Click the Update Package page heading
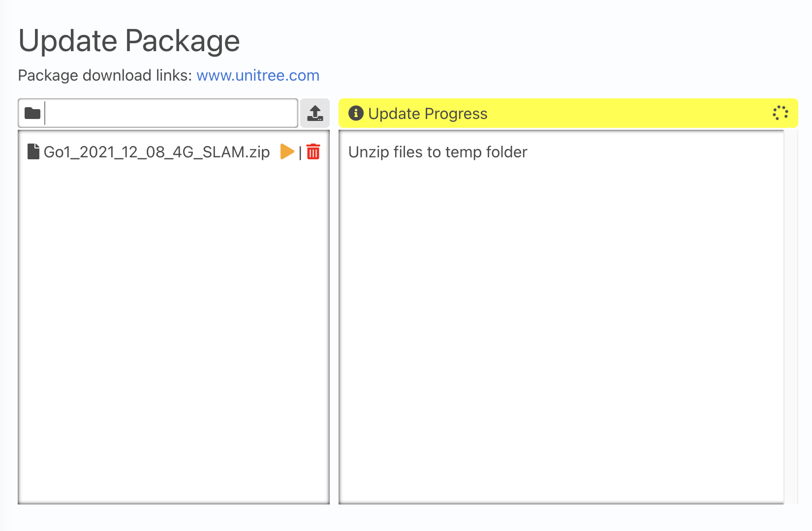This screenshot has width=812, height=531. coord(129,40)
